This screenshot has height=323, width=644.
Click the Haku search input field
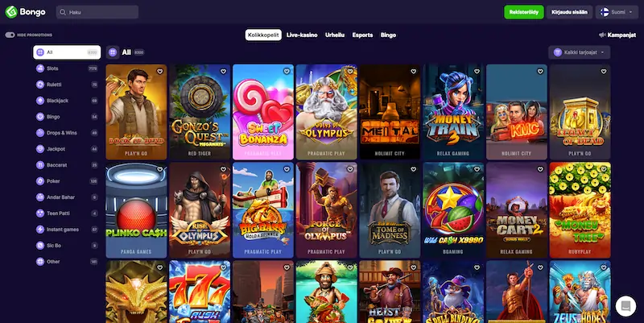(x=97, y=12)
